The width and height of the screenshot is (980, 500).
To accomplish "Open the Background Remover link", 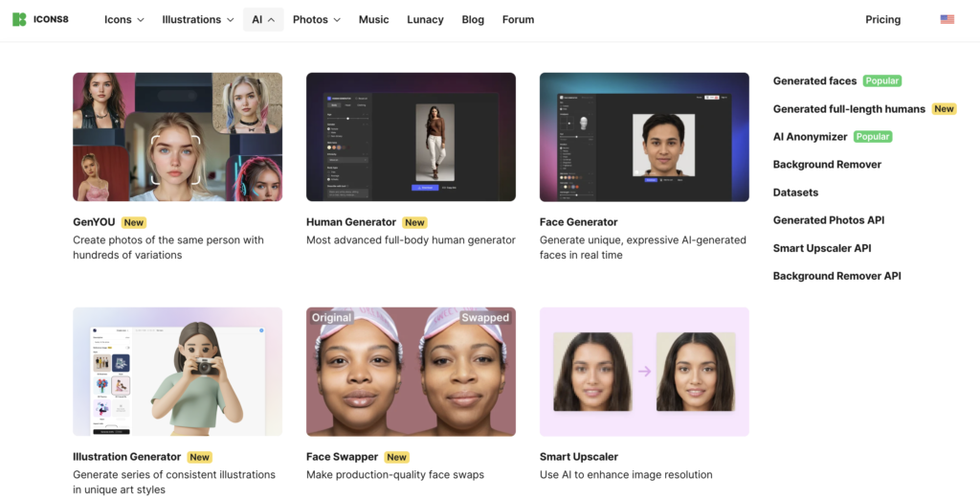I will (827, 165).
